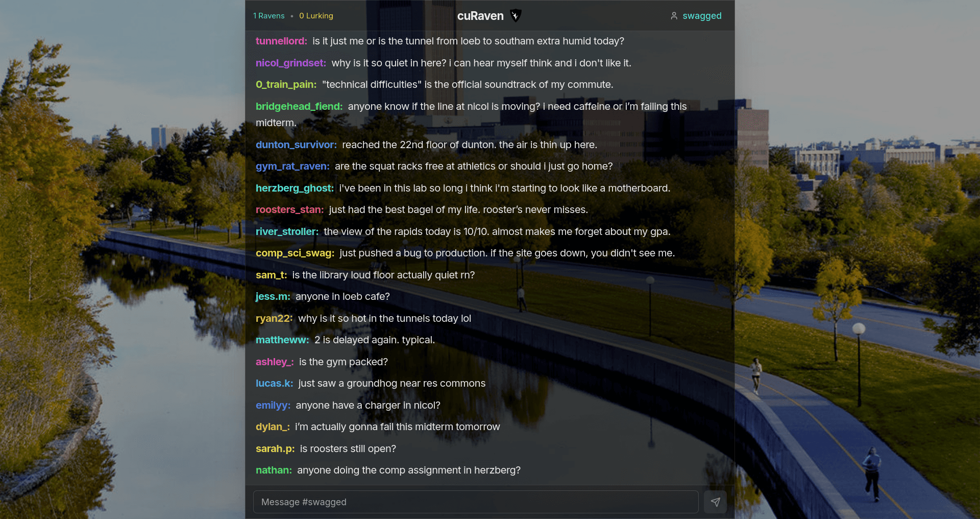Screen dimensions: 980x519
Task: Select username tunnellord in chat
Action: (281, 41)
